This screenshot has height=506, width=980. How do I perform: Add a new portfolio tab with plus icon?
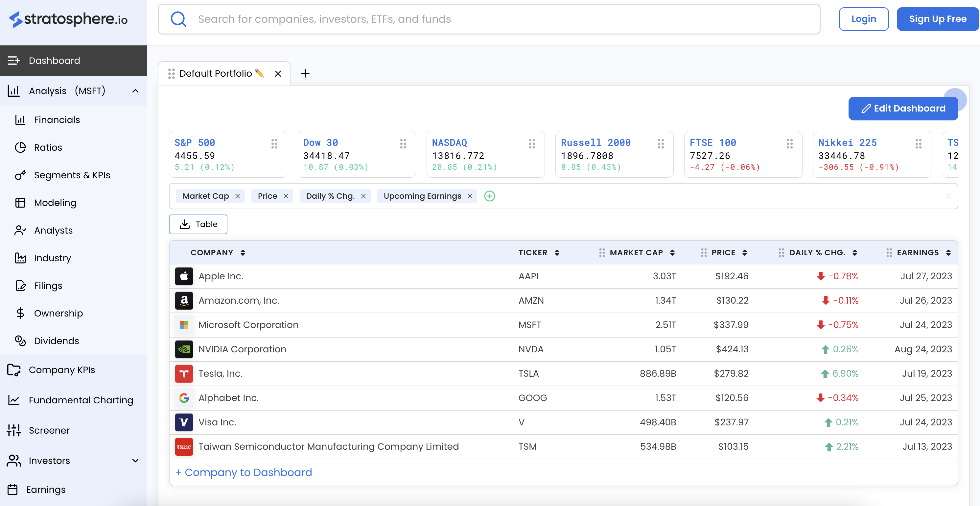pyautogui.click(x=305, y=73)
